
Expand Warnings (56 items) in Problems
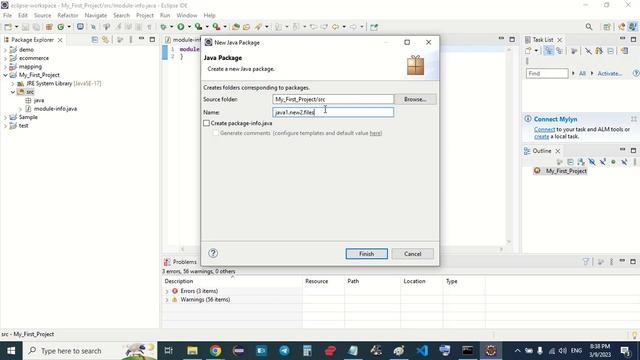pos(167,300)
